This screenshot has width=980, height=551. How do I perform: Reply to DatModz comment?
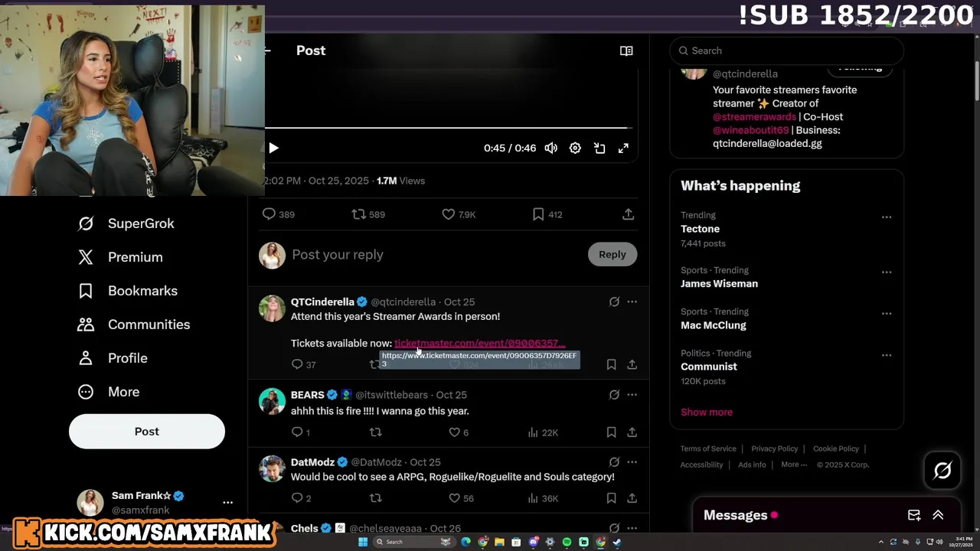click(301, 498)
